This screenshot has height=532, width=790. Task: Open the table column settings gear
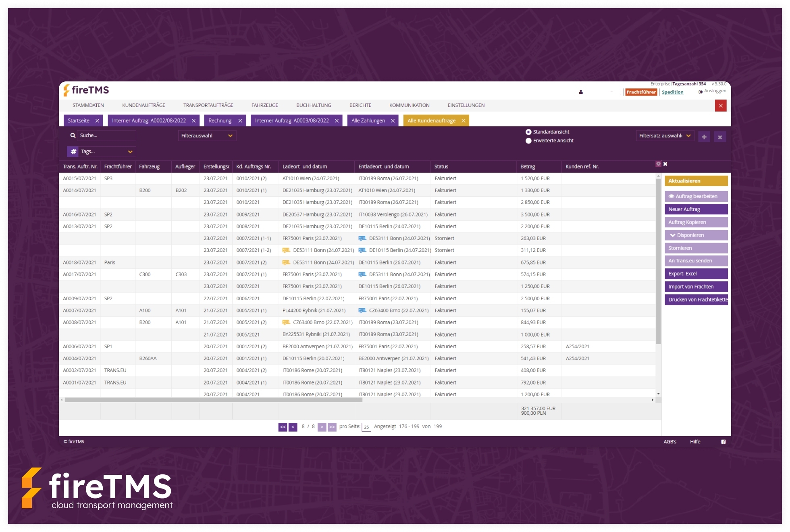click(x=658, y=164)
